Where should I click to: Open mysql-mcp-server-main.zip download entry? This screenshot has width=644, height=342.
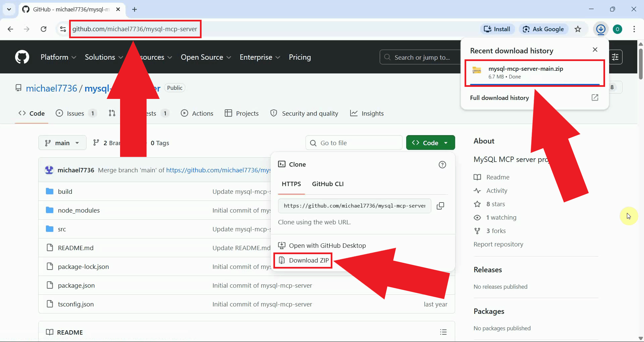[x=535, y=72]
